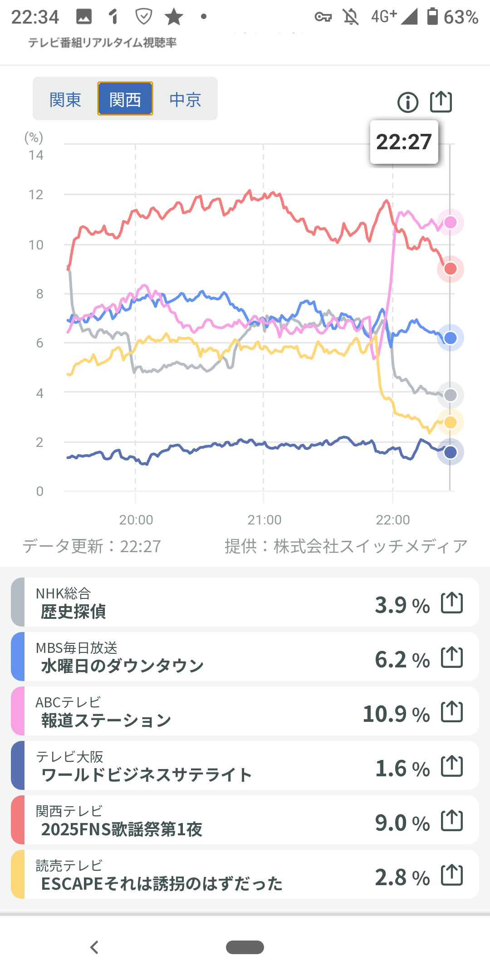Tap the chart share icon

[x=441, y=102]
